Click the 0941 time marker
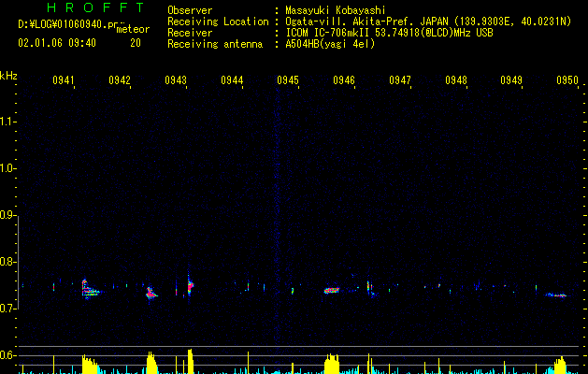Image resolution: width=588 pixels, height=374 pixels. (64, 80)
